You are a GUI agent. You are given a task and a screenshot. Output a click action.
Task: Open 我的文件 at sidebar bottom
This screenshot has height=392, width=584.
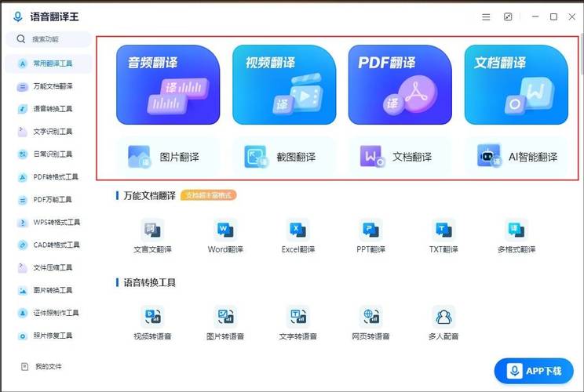[42, 367]
